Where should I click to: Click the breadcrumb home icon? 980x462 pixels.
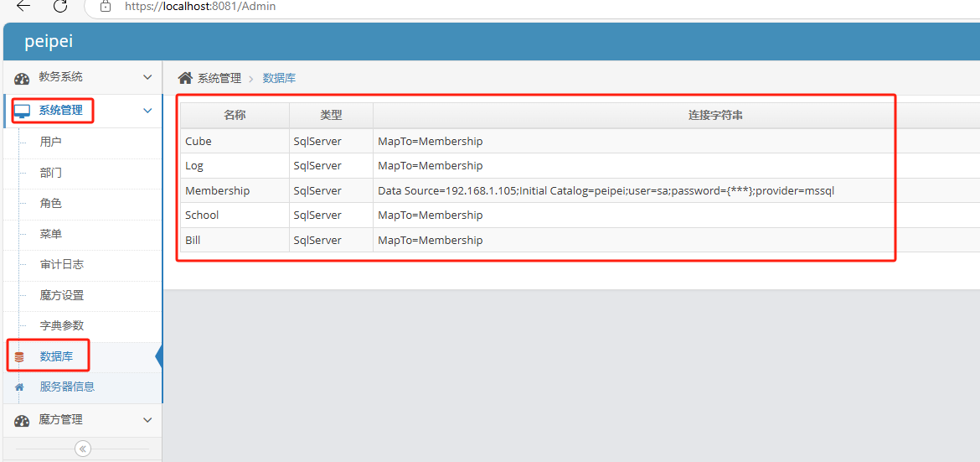(x=185, y=78)
